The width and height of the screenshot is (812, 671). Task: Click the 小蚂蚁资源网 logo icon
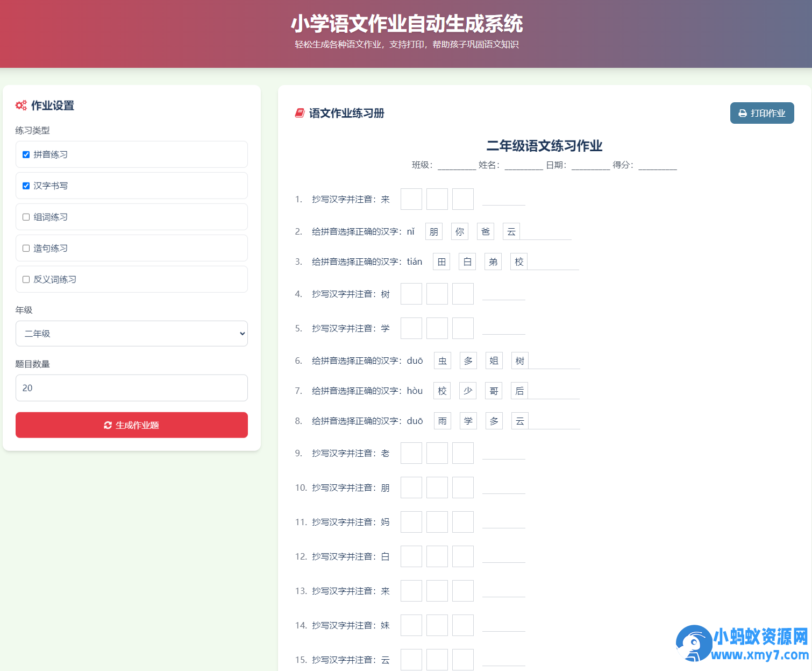pyautogui.click(x=695, y=644)
